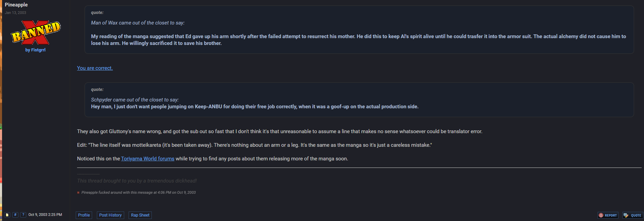
Task: Click the Oct 9, 2003 2:25 PM timestamp
Action: [x=45, y=215]
